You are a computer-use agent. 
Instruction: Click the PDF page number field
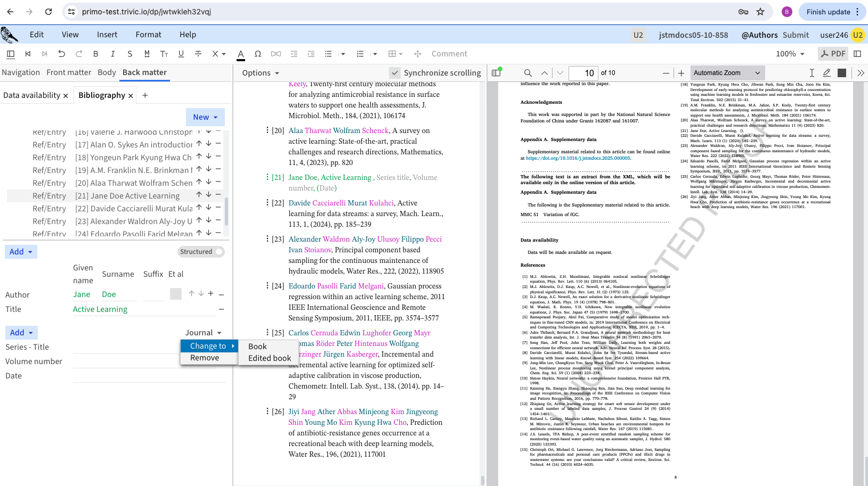click(583, 73)
